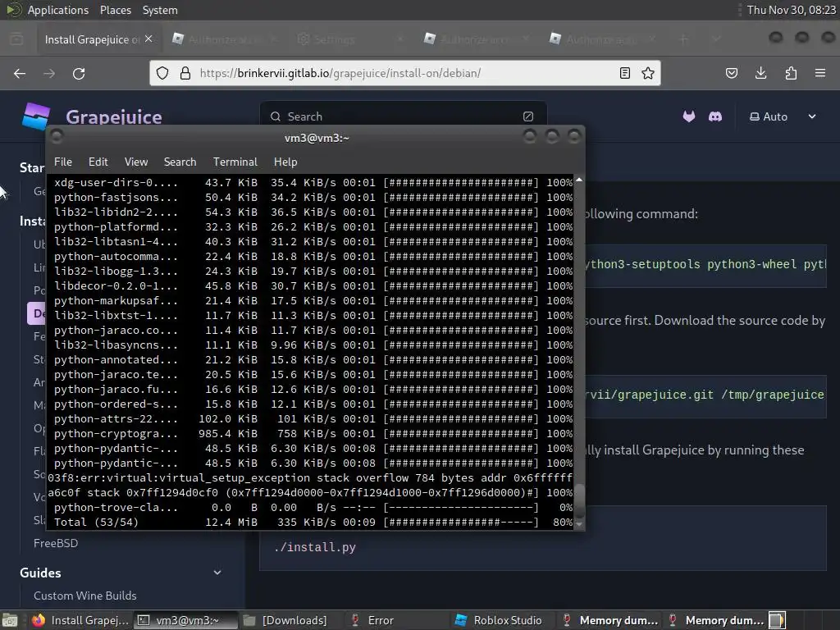Open the Pocket save icon
Image resolution: width=840 pixels, height=630 pixels.
coord(731,73)
